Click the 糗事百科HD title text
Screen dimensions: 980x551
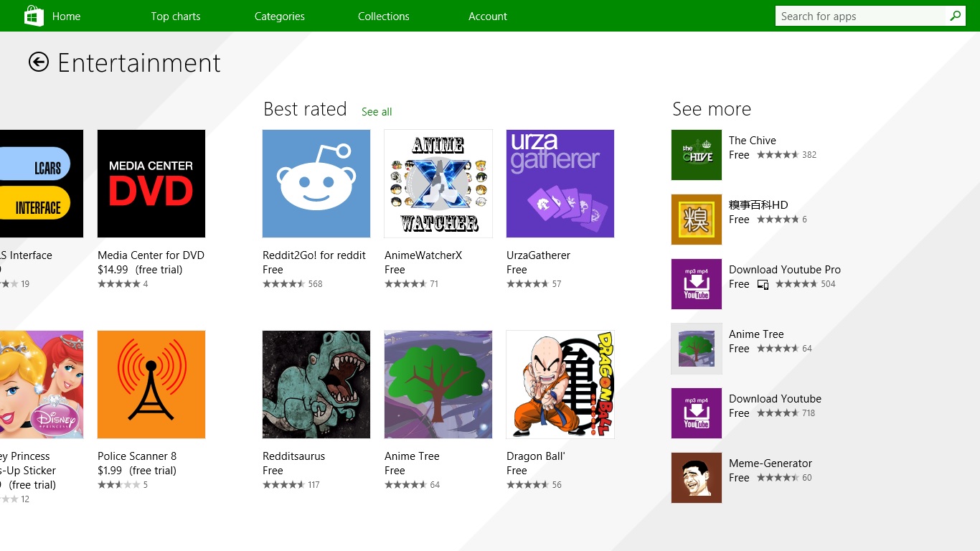point(758,205)
